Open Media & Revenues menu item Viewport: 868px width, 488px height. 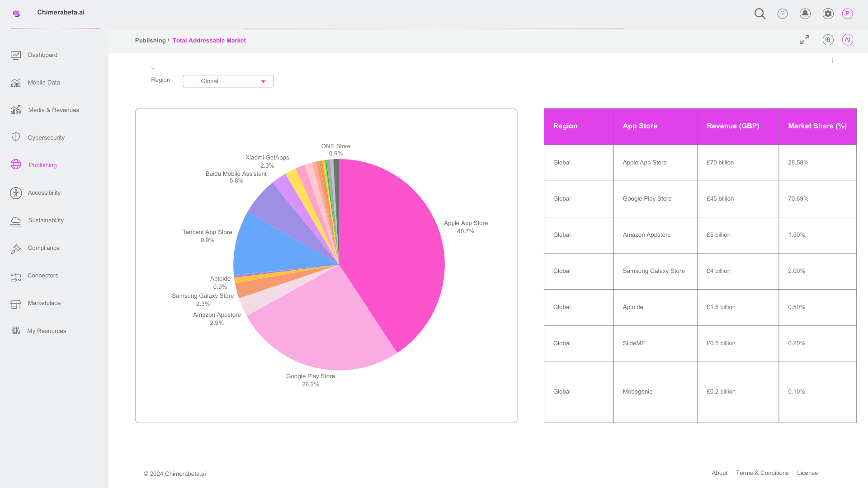tap(53, 110)
